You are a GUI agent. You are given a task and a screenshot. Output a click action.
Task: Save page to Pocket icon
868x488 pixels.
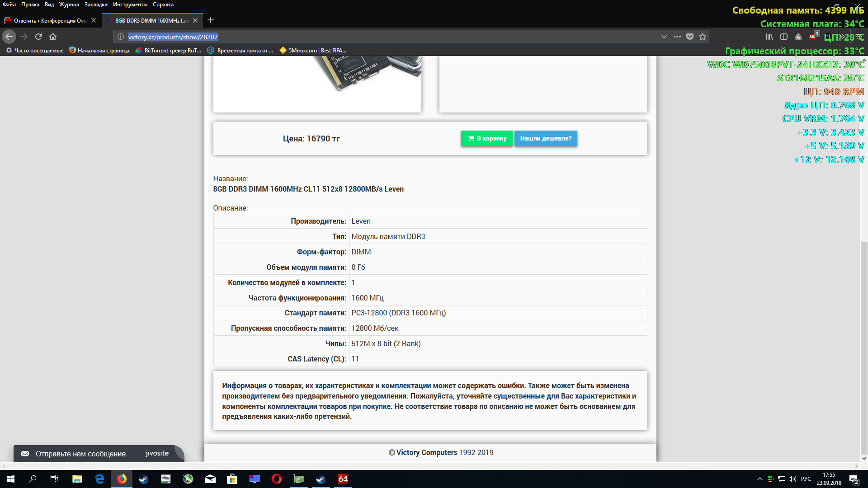coord(690,37)
